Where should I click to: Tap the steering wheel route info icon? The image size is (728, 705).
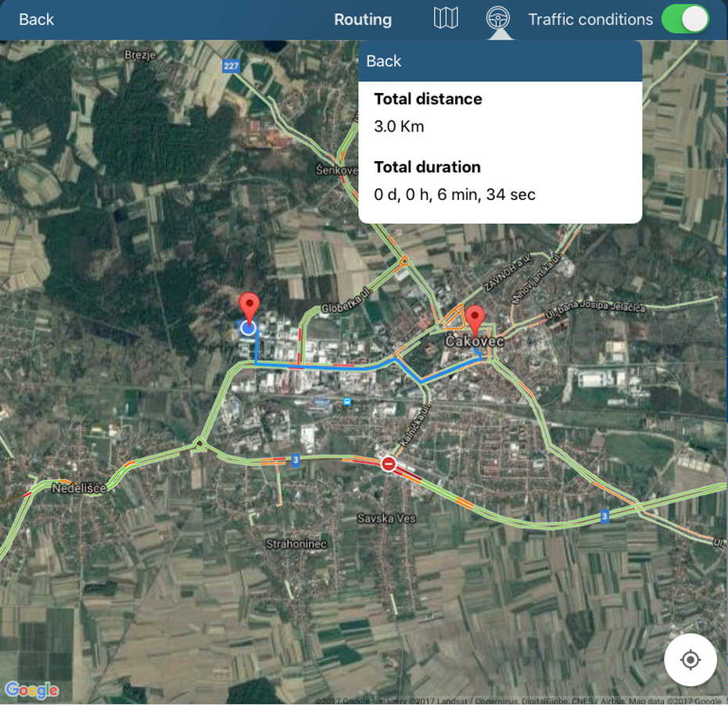(x=497, y=19)
